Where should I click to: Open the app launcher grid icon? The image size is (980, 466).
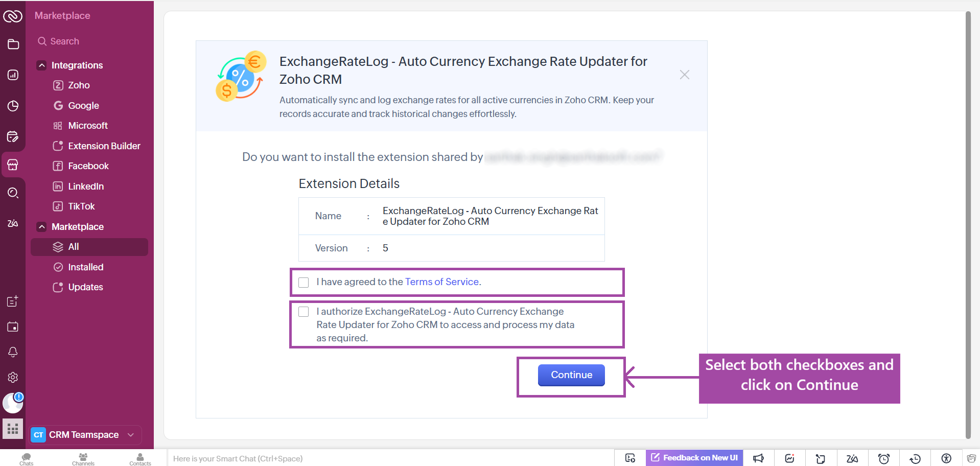tap(13, 429)
